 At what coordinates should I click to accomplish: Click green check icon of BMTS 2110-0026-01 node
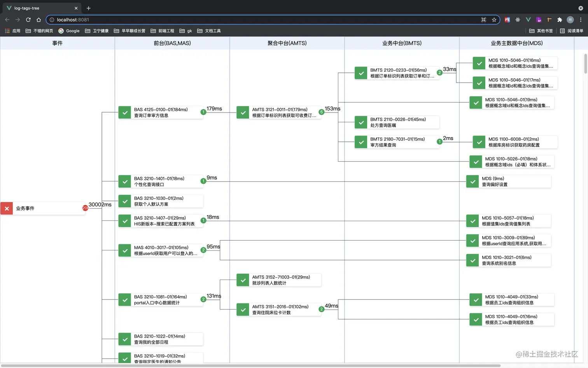click(x=361, y=122)
